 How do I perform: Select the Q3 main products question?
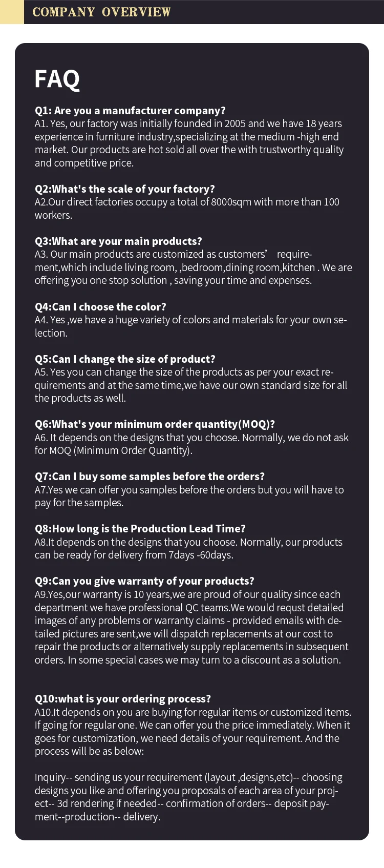pyautogui.click(x=118, y=241)
